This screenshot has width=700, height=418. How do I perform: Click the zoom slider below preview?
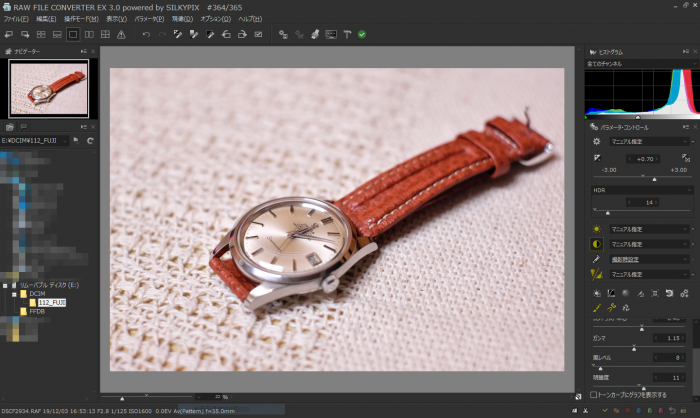146,397
